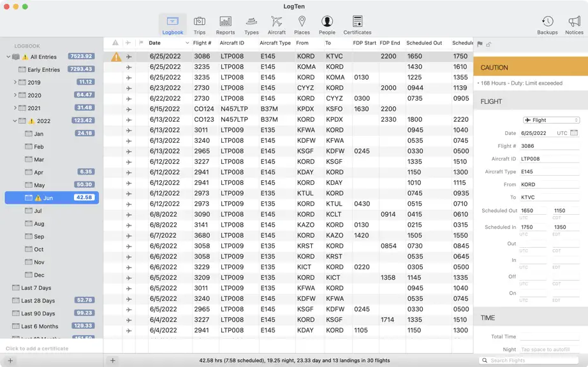Click the KPDX cell in CO123 row
This screenshot has height=367, width=588.
click(x=335, y=119)
